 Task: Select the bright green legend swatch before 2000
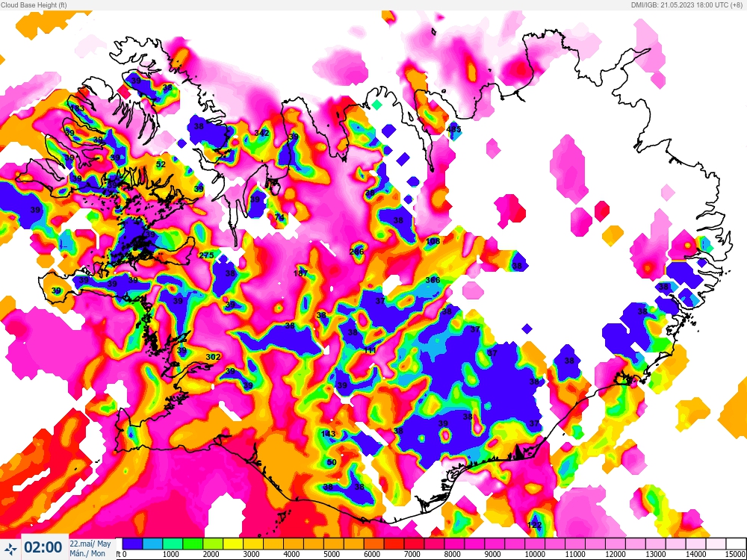(193, 544)
